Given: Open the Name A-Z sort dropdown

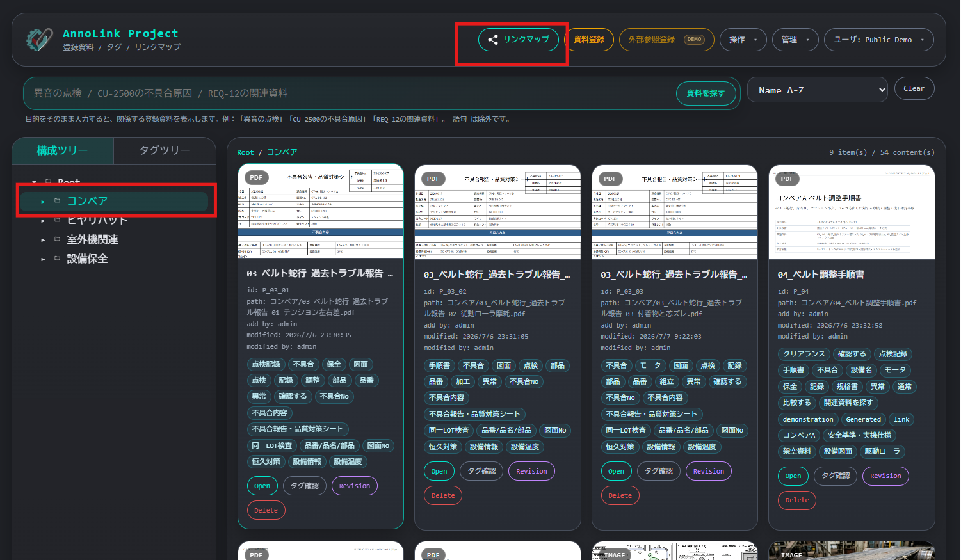Looking at the screenshot, I should pyautogui.click(x=818, y=90).
